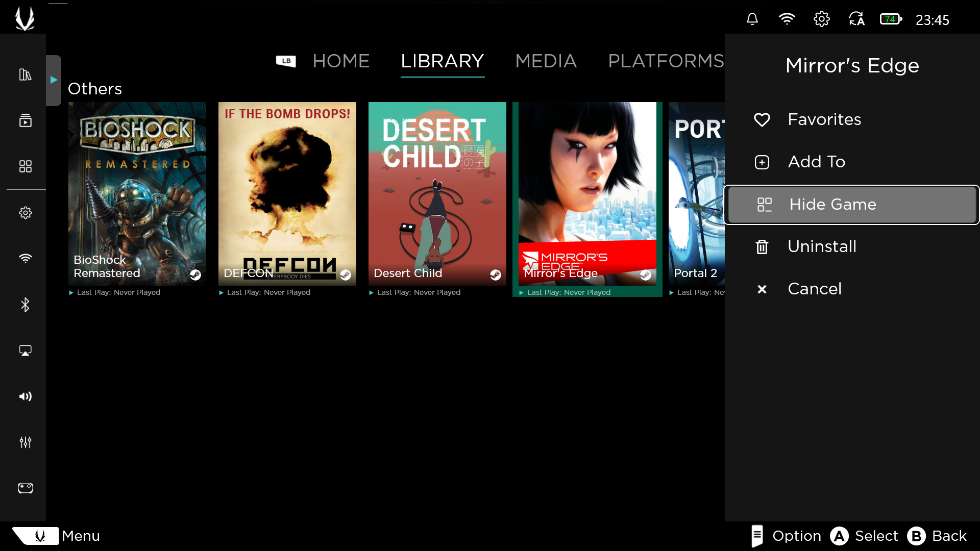Viewport: 980px width, 551px height.
Task: Click the X icon next to Cancel
Action: click(x=762, y=289)
